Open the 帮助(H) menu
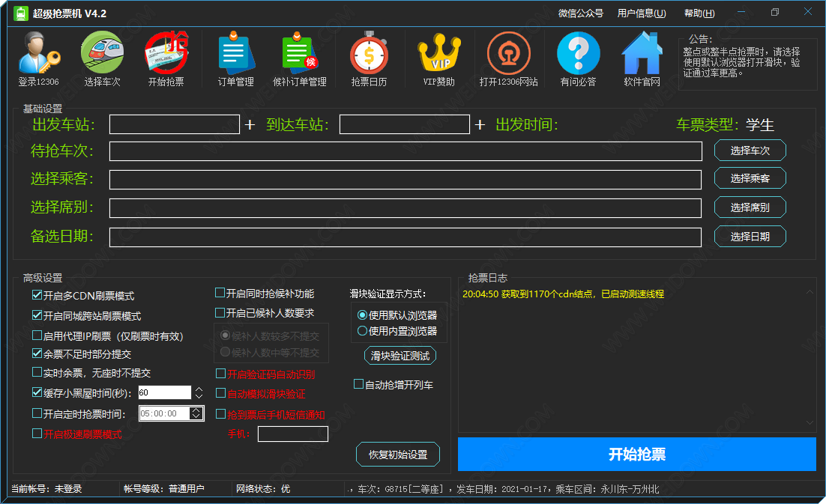Screen dimensions: 826x504 click(x=699, y=13)
